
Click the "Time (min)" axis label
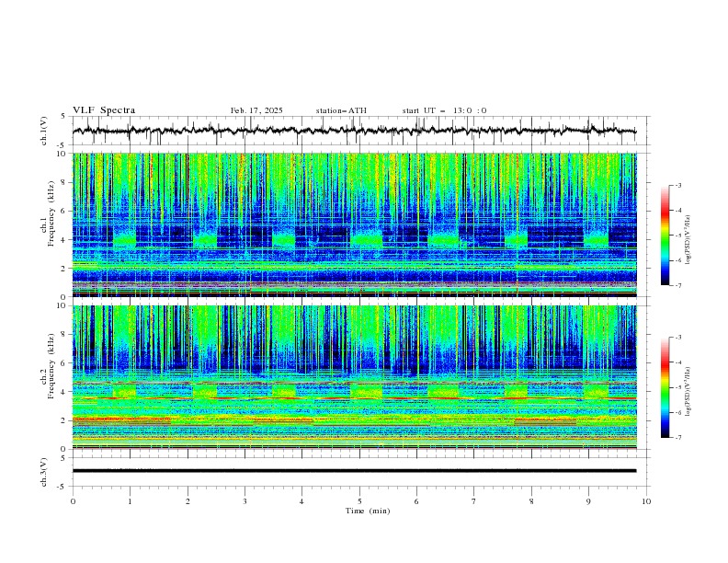(368, 511)
